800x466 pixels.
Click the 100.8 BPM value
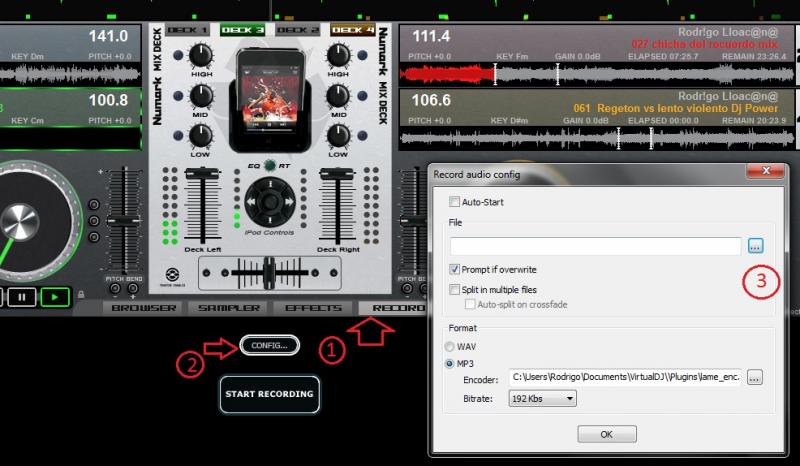pyautogui.click(x=108, y=100)
